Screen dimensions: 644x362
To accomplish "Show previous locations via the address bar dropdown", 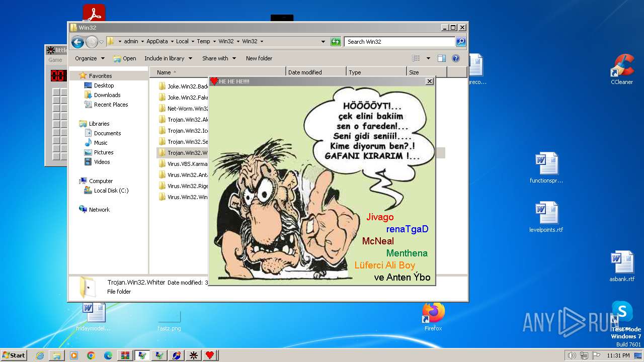I will coord(323,42).
